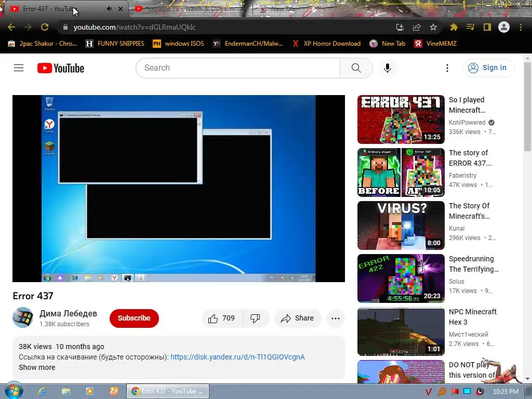Open Speedrunning The Terrifying thumbnail
The height and width of the screenshot is (399, 532).
[401, 278]
